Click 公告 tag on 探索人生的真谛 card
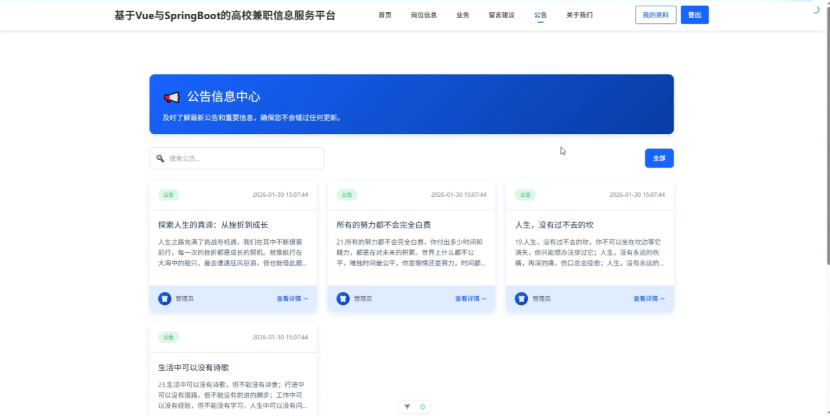The height and width of the screenshot is (416, 830). click(168, 195)
